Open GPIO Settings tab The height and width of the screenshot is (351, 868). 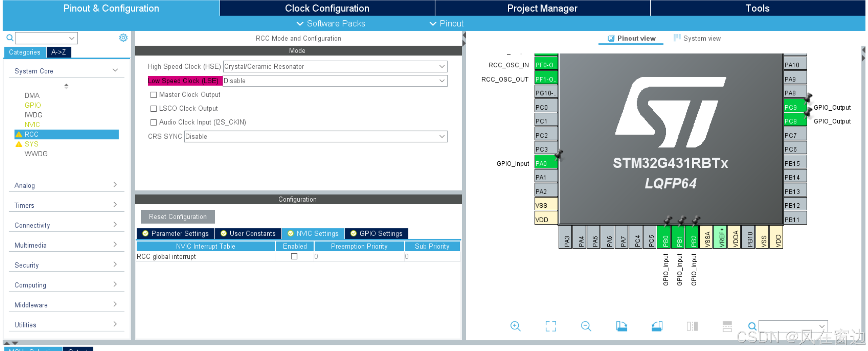pos(376,234)
